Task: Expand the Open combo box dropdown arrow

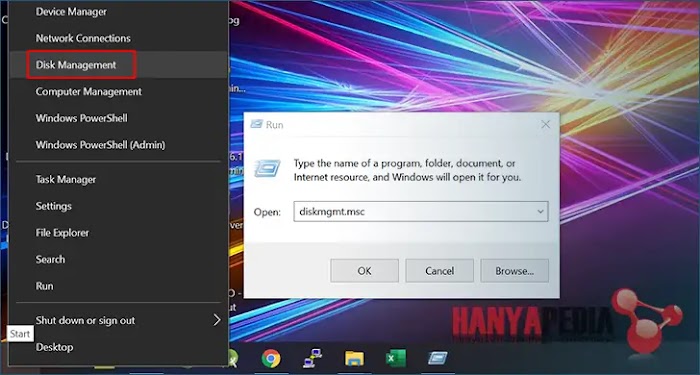Action: (x=540, y=212)
